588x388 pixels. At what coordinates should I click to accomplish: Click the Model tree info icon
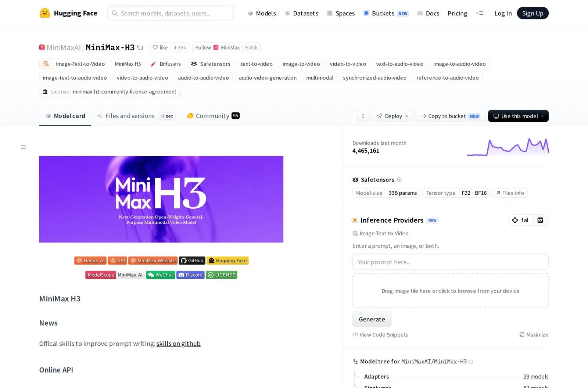[471, 362]
